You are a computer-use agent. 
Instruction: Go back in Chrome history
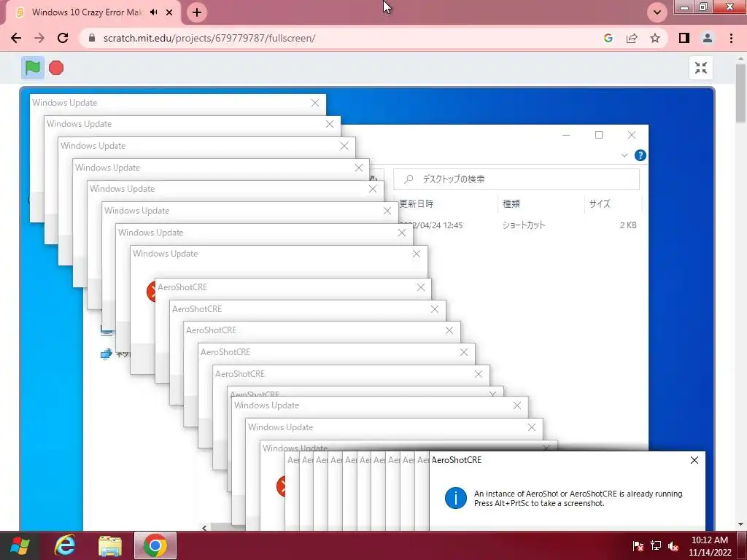click(16, 38)
